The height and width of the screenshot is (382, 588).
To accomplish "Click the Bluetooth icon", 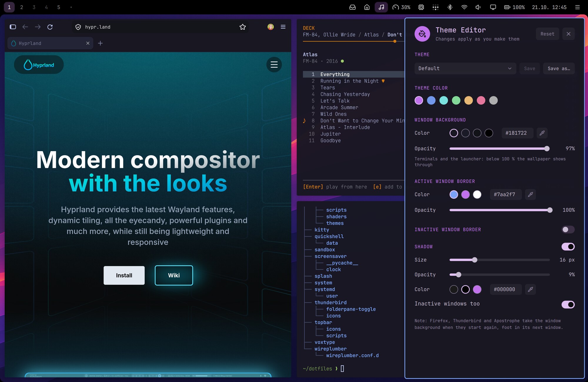I will [450, 7].
